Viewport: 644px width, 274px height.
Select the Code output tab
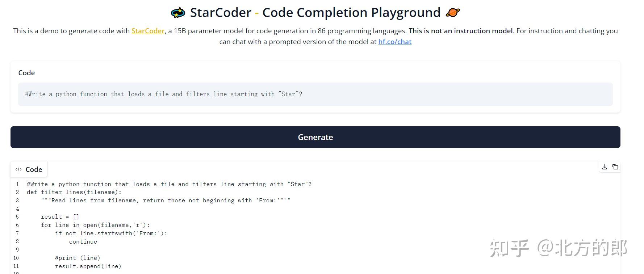coord(29,169)
